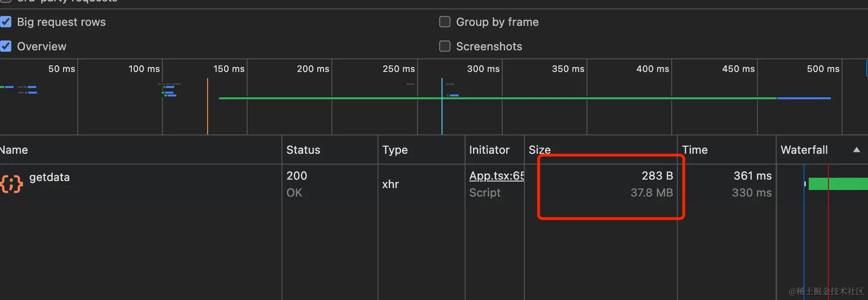This screenshot has width=868, height=300.
Task: Open the App.tsx:65 initiator link
Action: point(497,176)
